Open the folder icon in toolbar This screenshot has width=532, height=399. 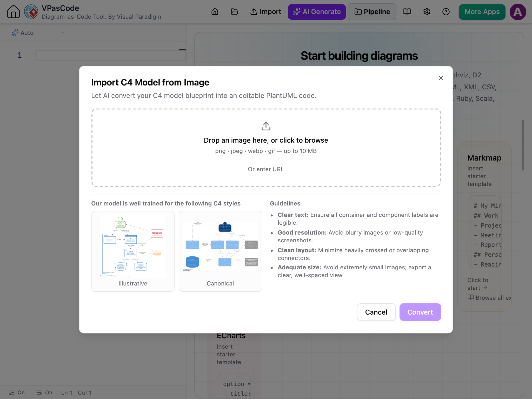click(x=234, y=12)
